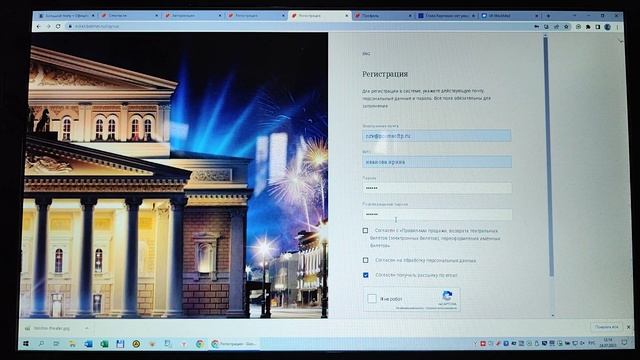Open File Explorer from the taskbar

click(72, 344)
